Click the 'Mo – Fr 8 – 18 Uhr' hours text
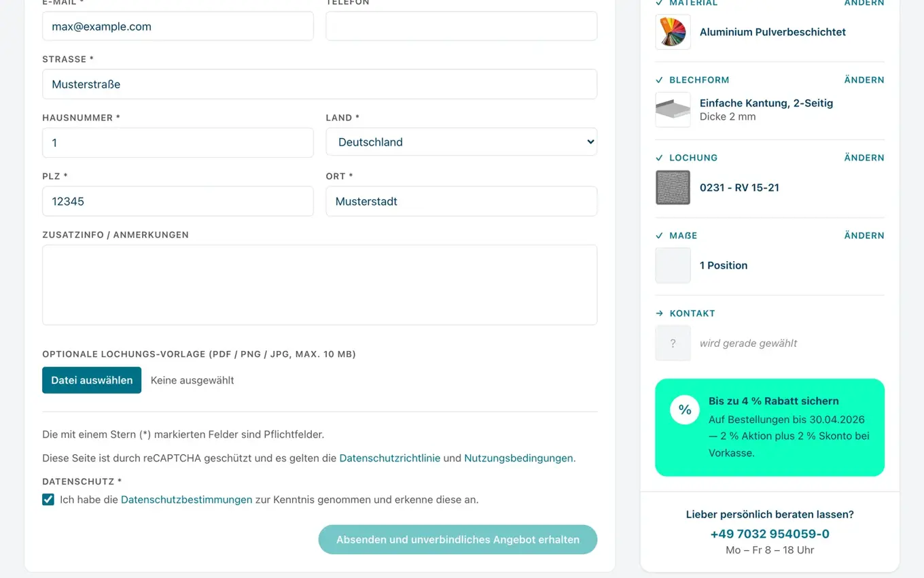924x578 pixels. 770,550
